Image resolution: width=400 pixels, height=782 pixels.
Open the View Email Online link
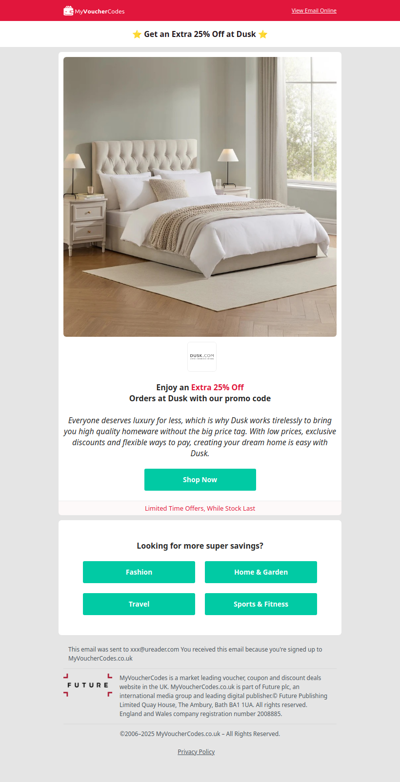[x=314, y=10]
